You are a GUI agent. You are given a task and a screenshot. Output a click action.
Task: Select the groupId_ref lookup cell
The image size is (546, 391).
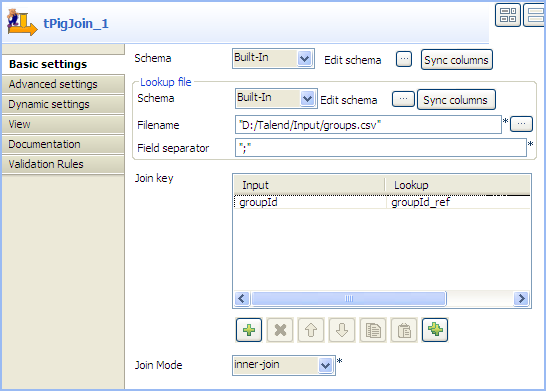point(458,202)
